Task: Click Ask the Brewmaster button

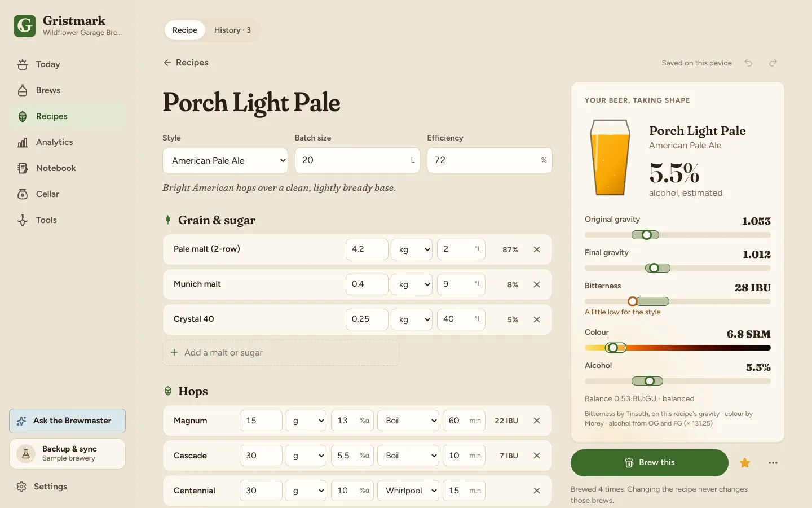Action: pyautogui.click(x=68, y=421)
